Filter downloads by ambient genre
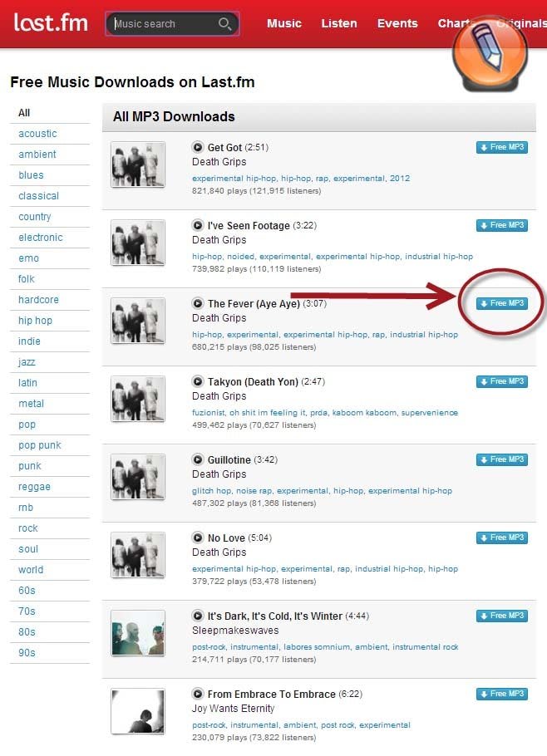 (x=37, y=155)
